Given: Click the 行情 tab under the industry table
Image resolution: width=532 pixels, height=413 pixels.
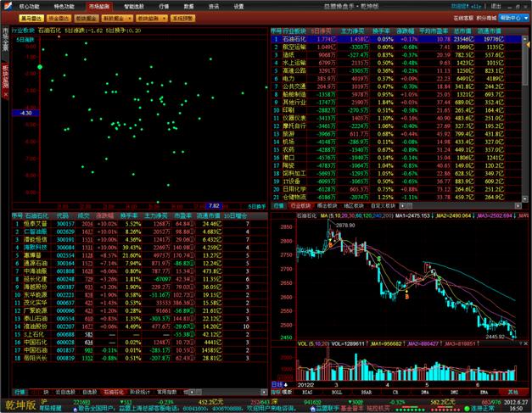Looking at the screenshot, I should (x=278, y=206).
